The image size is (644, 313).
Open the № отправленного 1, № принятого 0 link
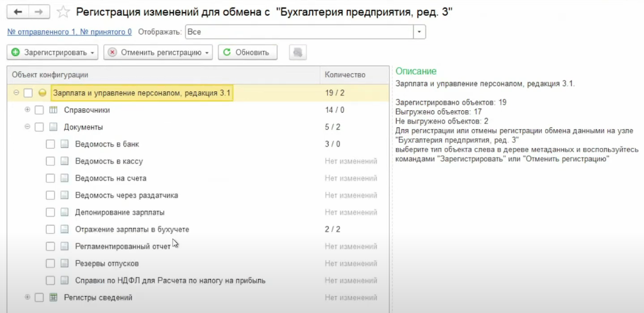[69, 31]
